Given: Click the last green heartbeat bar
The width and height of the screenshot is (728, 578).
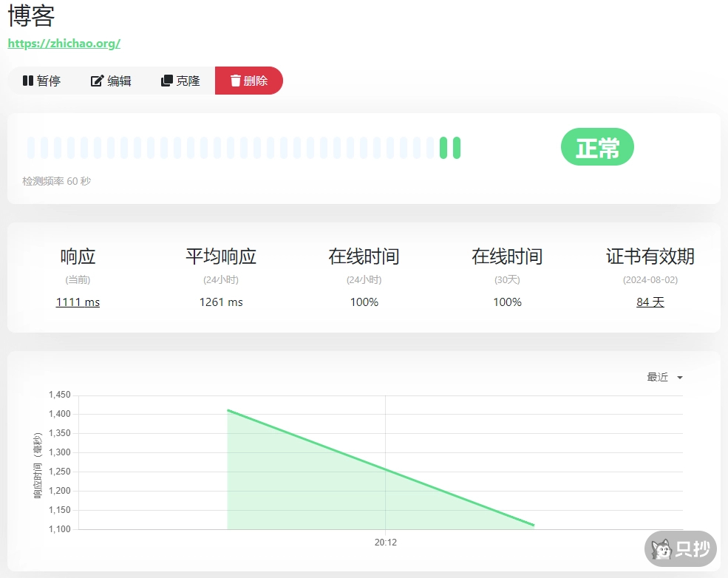Looking at the screenshot, I should pyautogui.click(x=457, y=148).
